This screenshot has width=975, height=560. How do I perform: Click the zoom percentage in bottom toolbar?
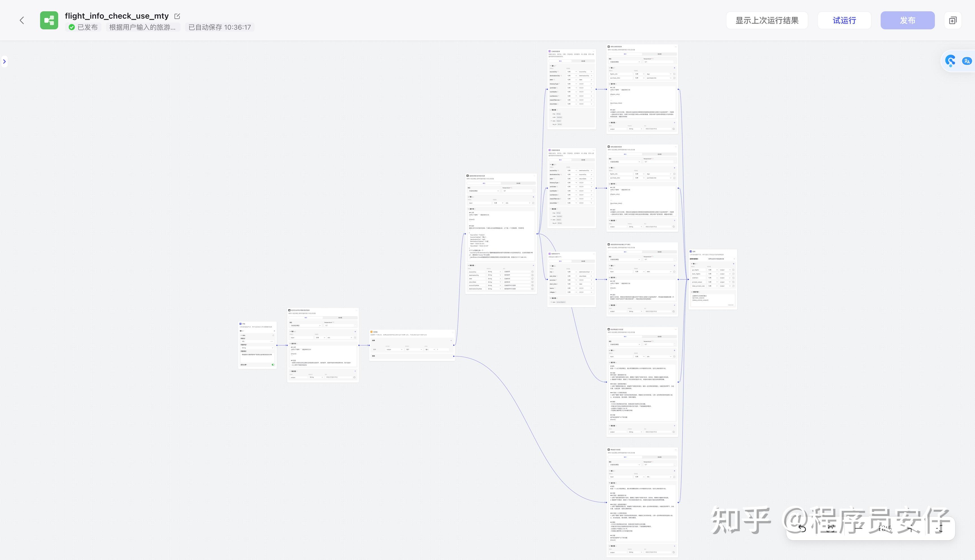(x=885, y=528)
